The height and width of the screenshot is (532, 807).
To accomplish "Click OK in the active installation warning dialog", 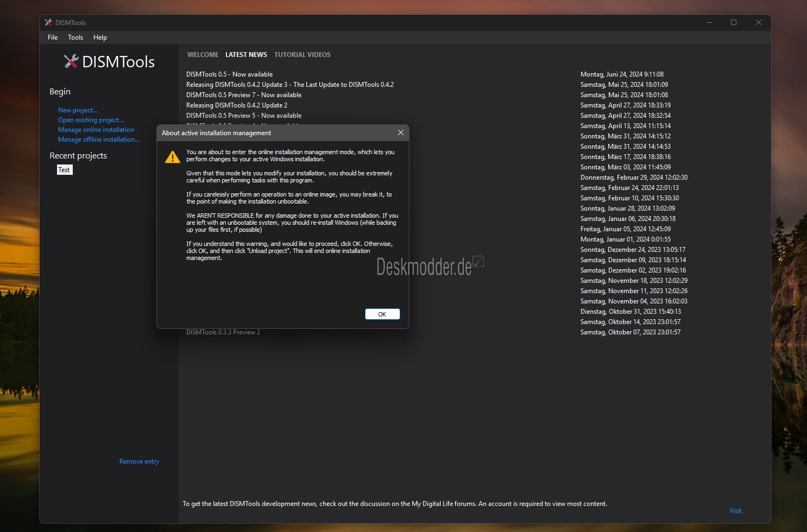I will 382,314.
